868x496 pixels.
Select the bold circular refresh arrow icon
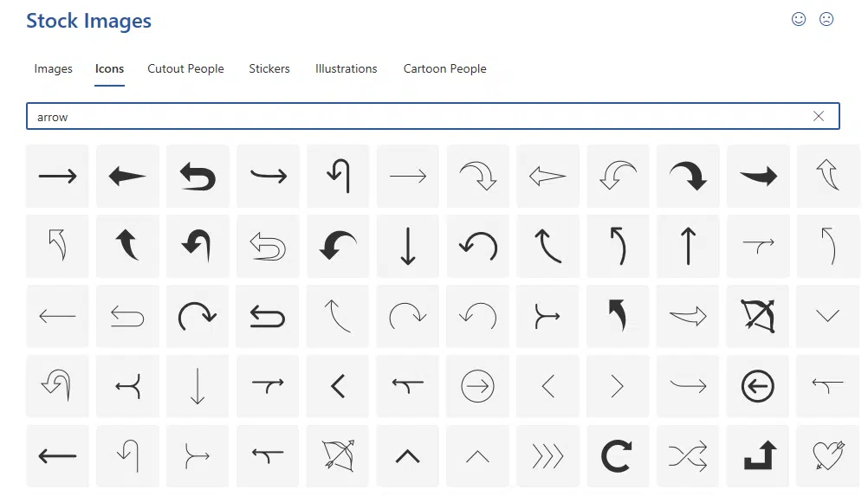tap(618, 456)
